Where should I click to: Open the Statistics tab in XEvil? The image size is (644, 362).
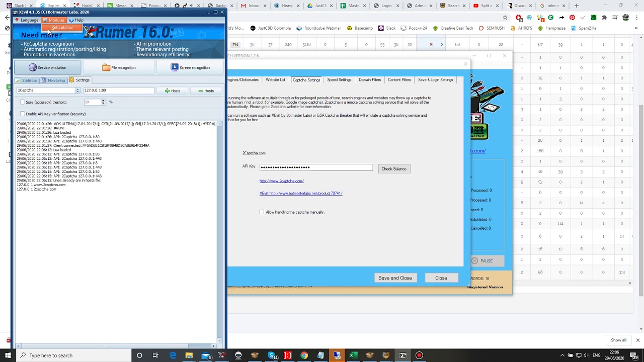(x=26, y=80)
